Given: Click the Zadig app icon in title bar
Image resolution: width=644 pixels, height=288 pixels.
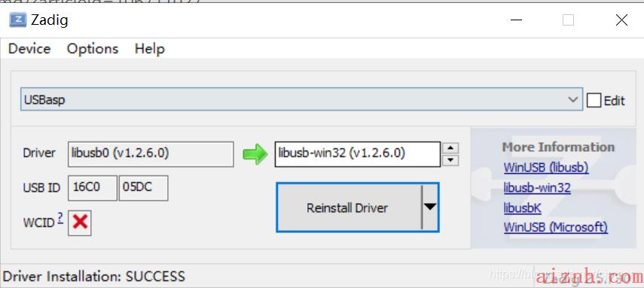Looking at the screenshot, I should click(17, 20).
